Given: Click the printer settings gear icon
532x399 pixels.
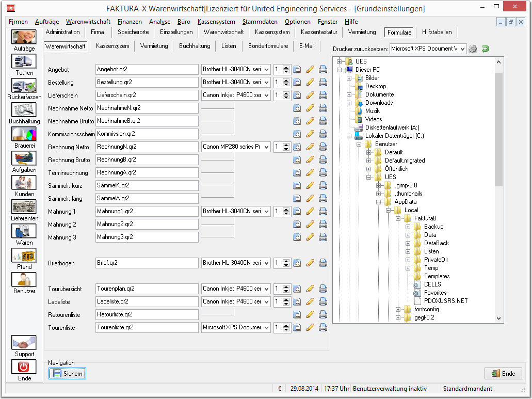Looking at the screenshot, I should point(473,49).
